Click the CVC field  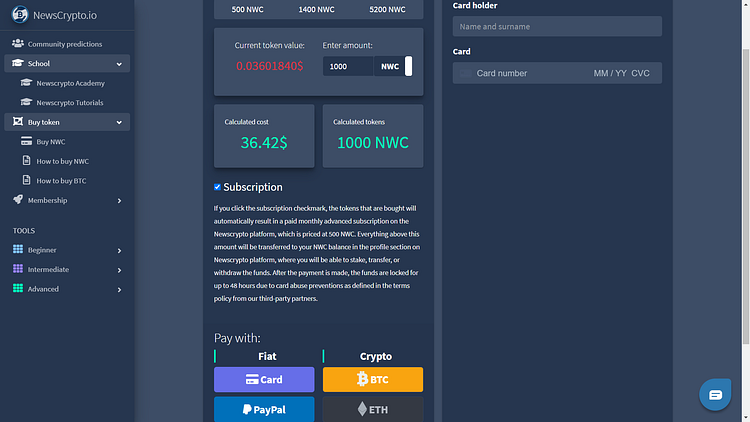pos(640,73)
